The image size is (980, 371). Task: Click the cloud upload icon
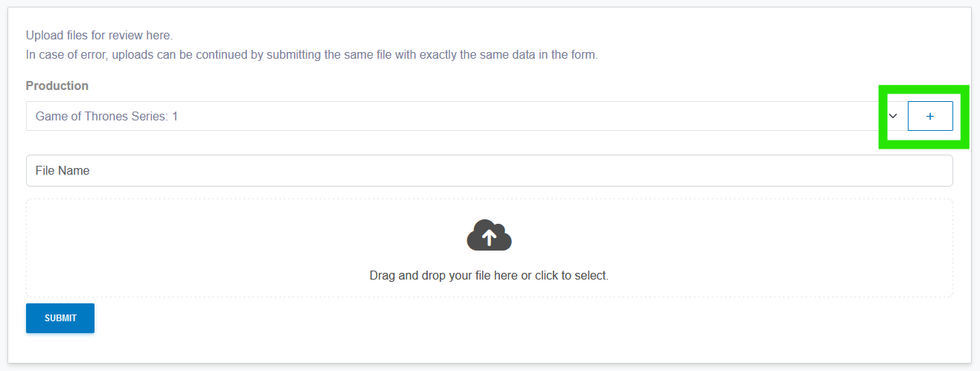pyautogui.click(x=489, y=236)
